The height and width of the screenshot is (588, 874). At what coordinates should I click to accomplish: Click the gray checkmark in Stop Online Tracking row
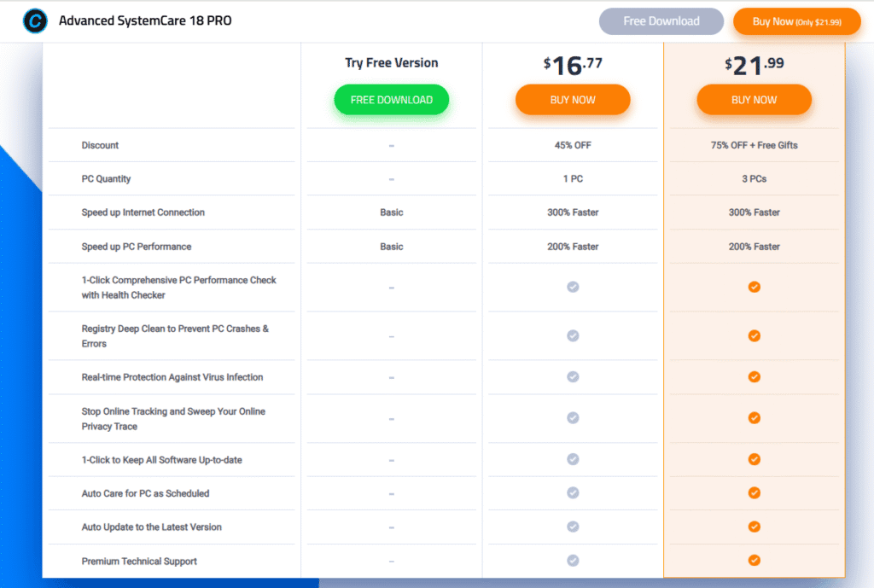[x=573, y=418]
